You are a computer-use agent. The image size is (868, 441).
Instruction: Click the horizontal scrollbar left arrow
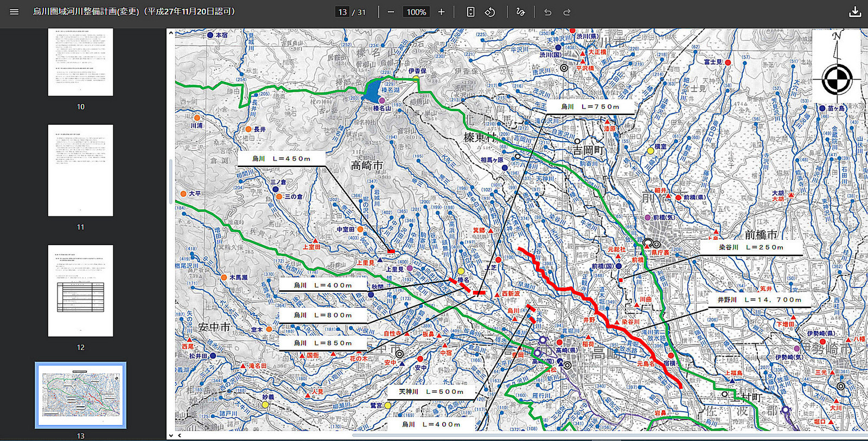[x=180, y=435]
